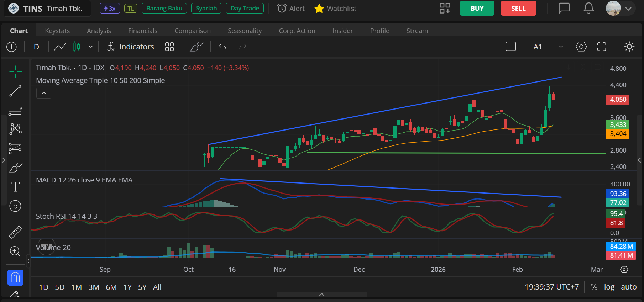Toggle auto scale for the chart

point(629,287)
